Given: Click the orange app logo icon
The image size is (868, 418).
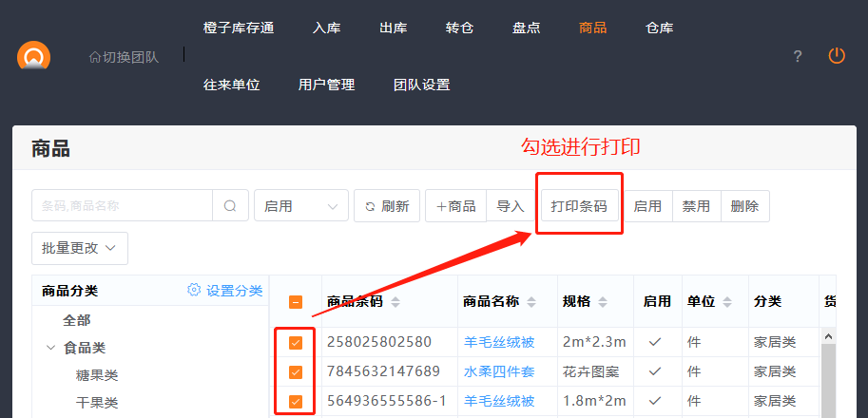Looking at the screenshot, I should click(34, 56).
